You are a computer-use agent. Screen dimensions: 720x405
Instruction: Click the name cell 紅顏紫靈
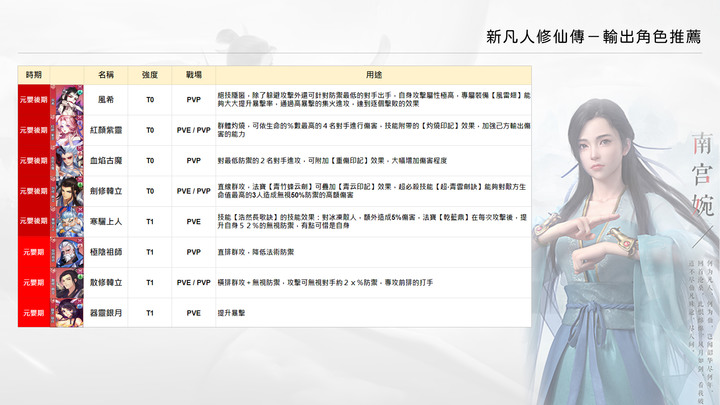point(106,130)
